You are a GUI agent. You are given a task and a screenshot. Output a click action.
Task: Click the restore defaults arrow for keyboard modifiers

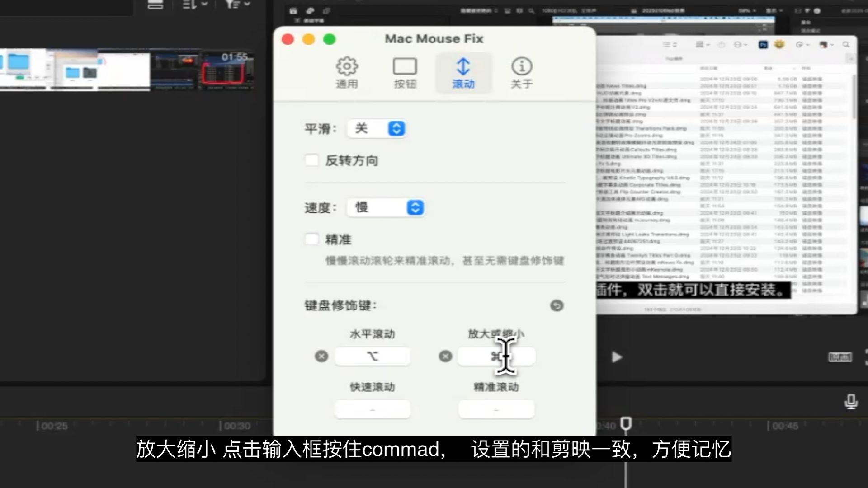(x=557, y=306)
